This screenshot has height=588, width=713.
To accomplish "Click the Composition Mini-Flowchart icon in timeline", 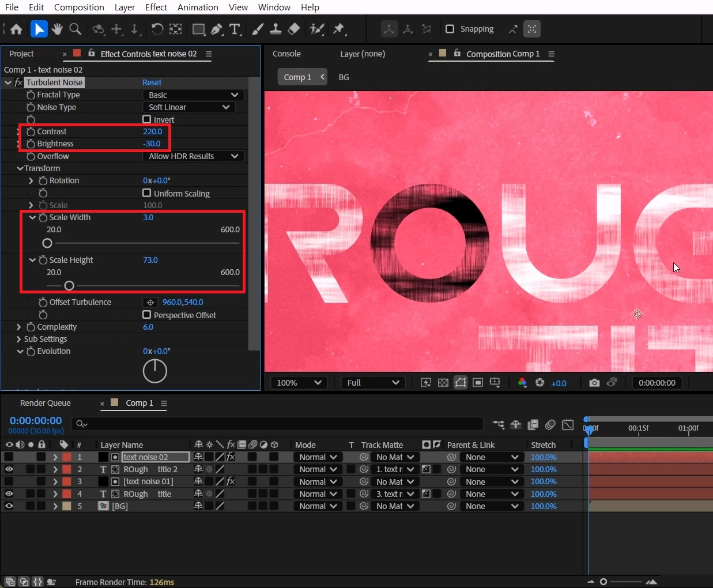I will pos(499,425).
